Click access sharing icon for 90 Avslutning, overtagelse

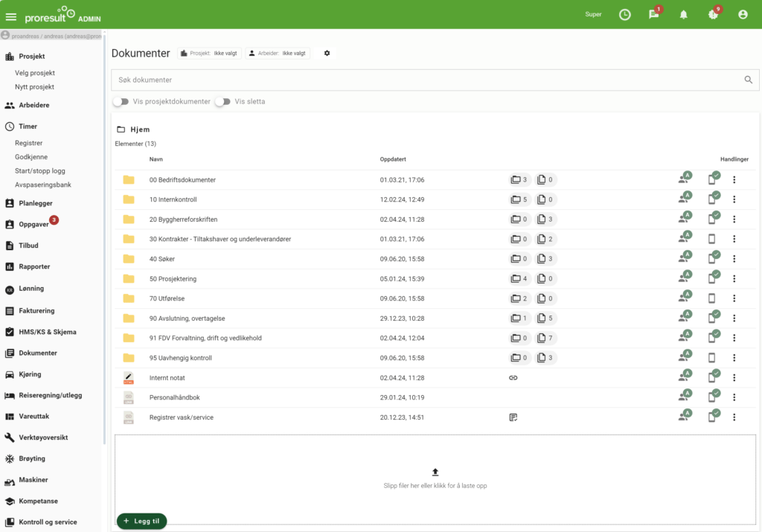coord(685,316)
